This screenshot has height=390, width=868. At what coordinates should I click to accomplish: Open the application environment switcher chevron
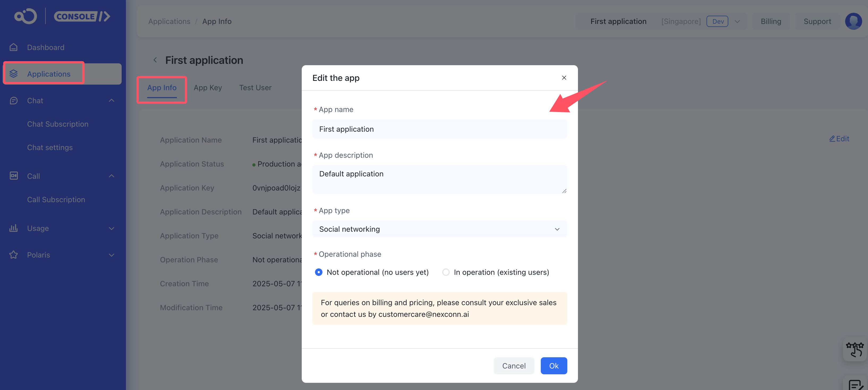tap(737, 21)
